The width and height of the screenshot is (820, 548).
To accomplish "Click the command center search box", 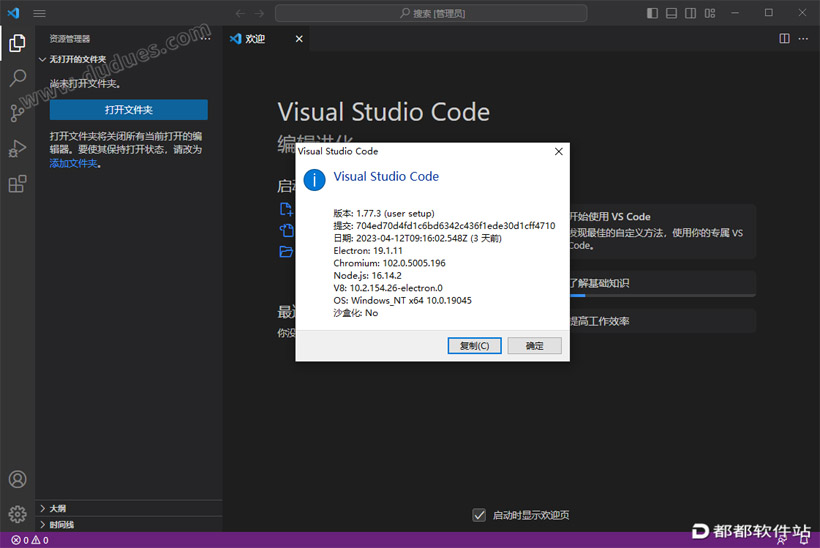I will (431, 13).
